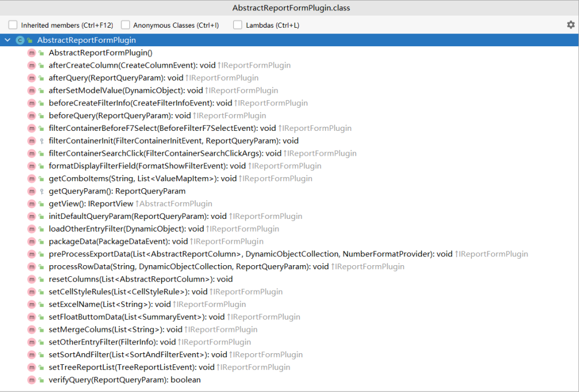
Task: Click method icon beside beforeCreateFilterInfo
Action: pos(32,103)
